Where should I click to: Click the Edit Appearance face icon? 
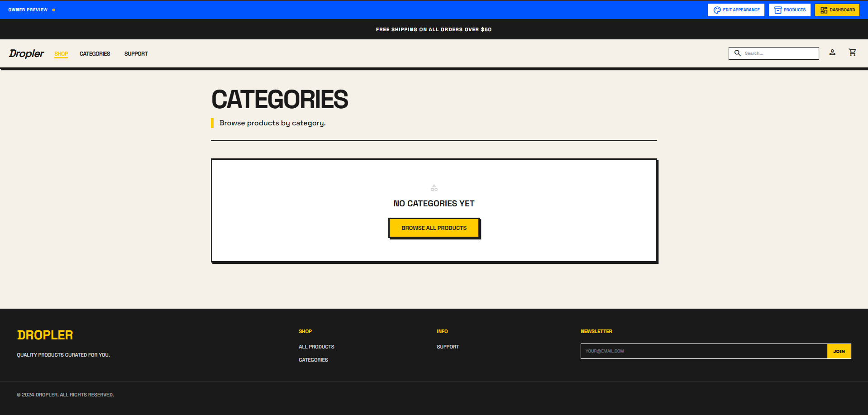pos(717,10)
